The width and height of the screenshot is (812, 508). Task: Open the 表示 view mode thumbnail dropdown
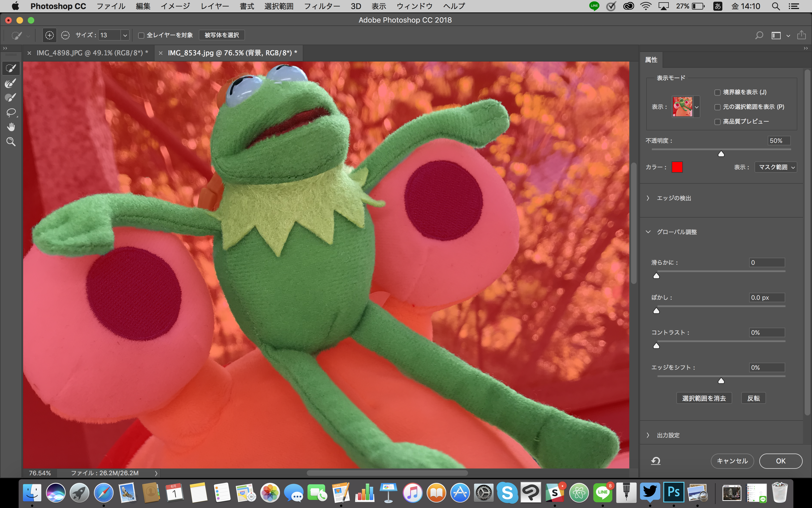tap(697, 107)
